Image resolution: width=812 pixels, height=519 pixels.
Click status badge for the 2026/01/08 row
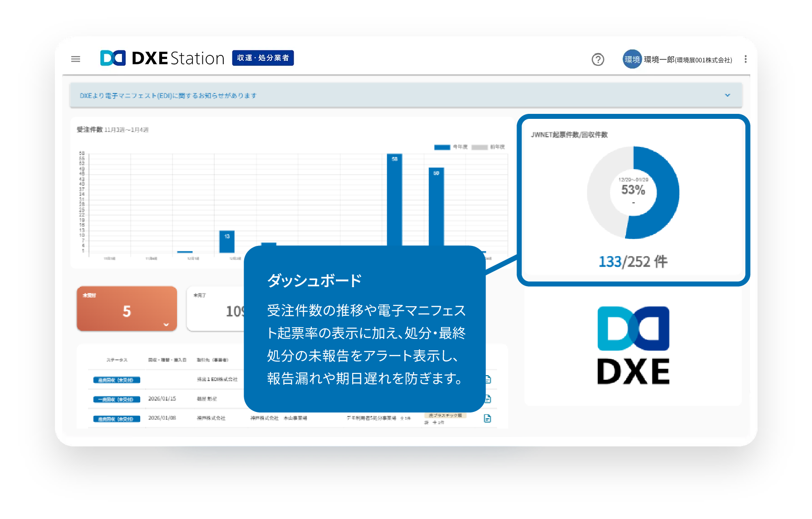(117, 419)
